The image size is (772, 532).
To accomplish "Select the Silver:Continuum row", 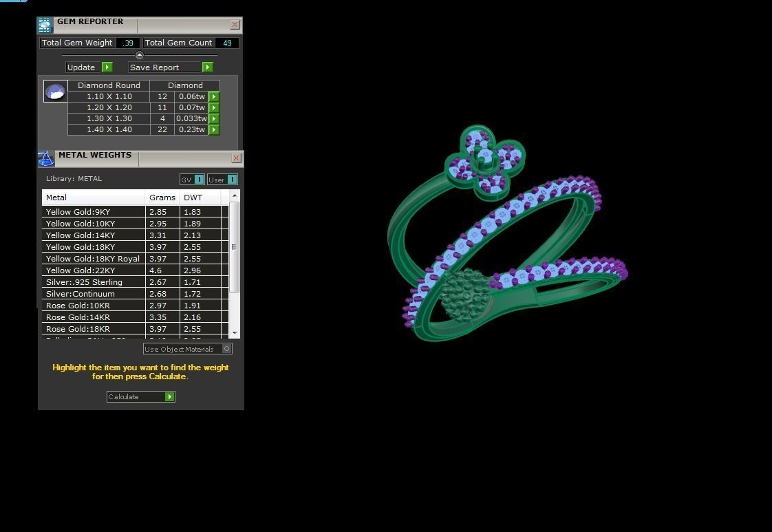I will click(135, 294).
